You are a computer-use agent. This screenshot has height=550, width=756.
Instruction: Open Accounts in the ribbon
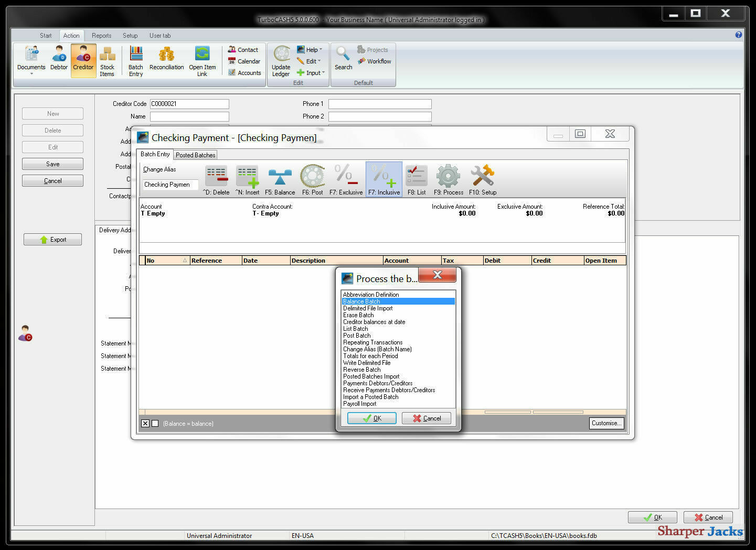pyautogui.click(x=244, y=73)
